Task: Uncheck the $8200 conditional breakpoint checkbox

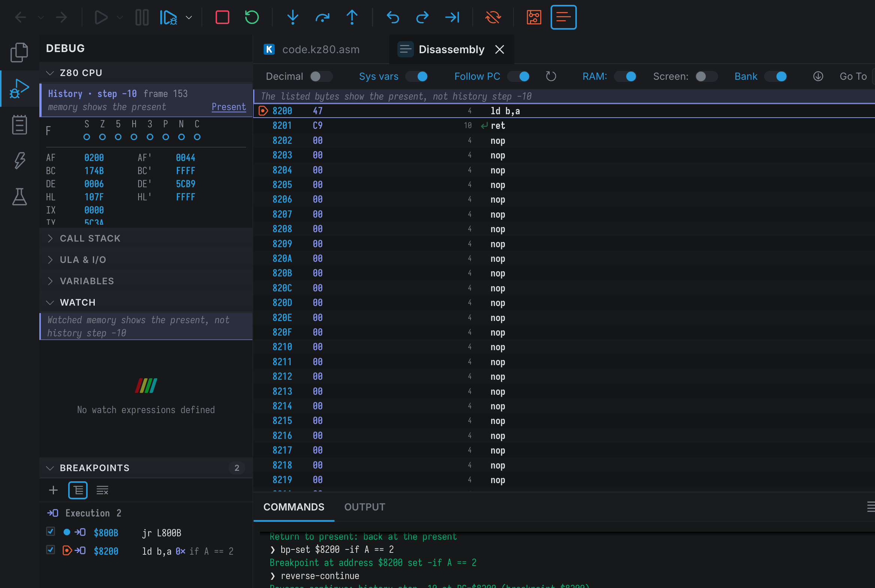Action: pyautogui.click(x=51, y=550)
